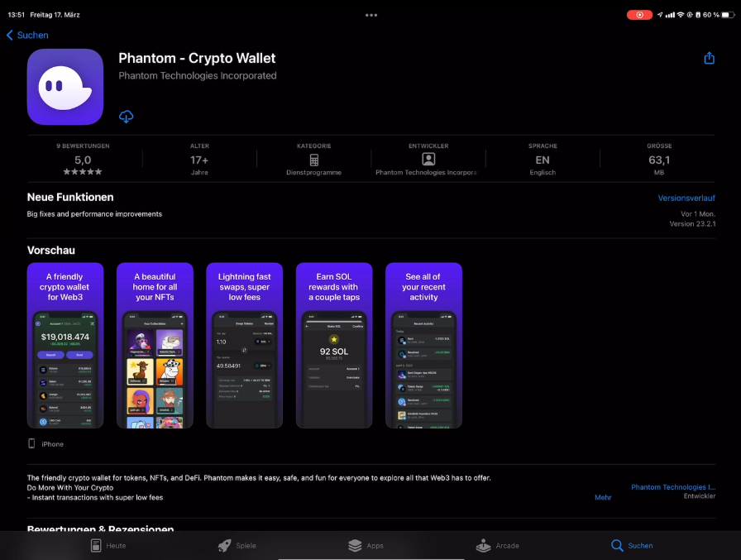Tap 'Vorschau' heading

point(51,251)
